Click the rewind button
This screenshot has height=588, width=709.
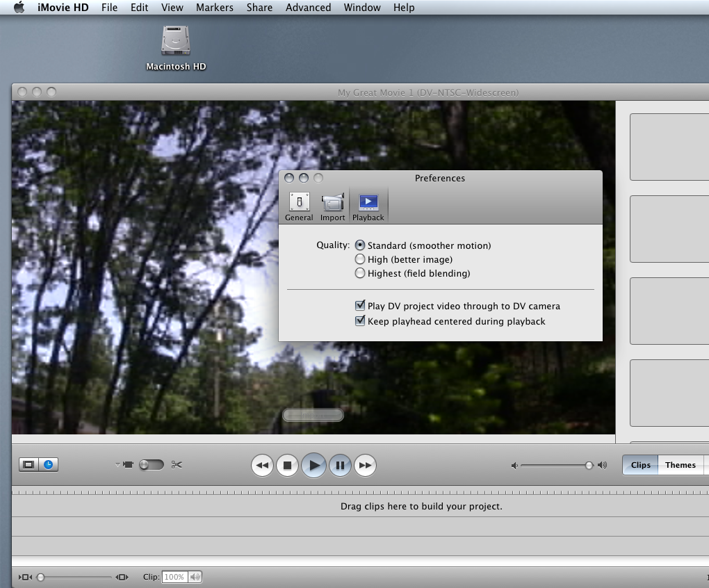coord(262,465)
